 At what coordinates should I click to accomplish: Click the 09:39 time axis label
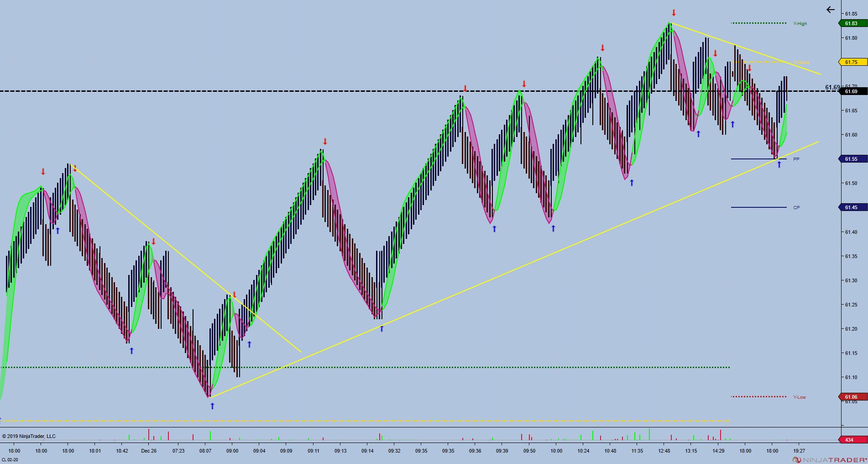coord(502,451)
